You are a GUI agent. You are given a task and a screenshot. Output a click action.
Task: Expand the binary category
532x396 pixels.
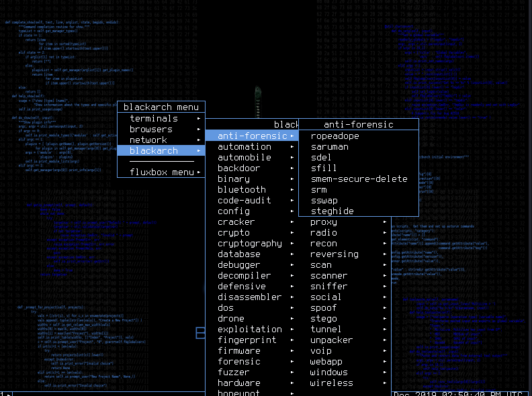[252, 179]
